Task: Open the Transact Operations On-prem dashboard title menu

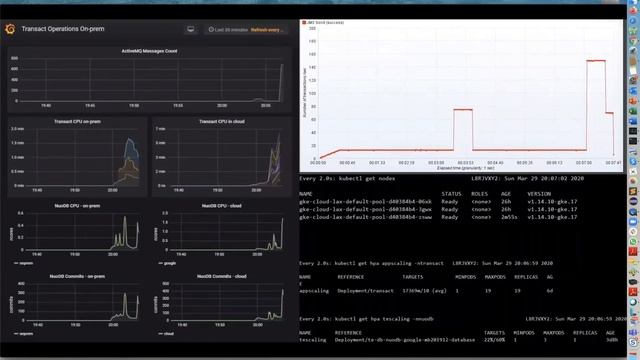Action: coord(63,29)
